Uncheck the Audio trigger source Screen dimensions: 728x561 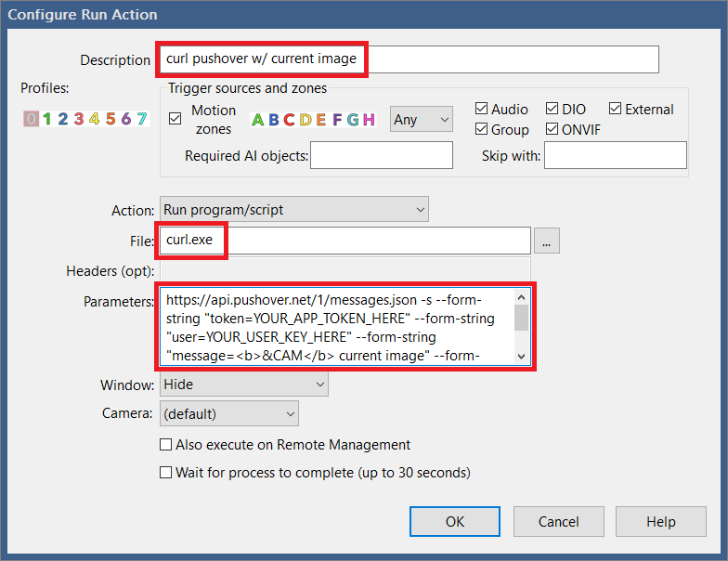coord(481,110)
